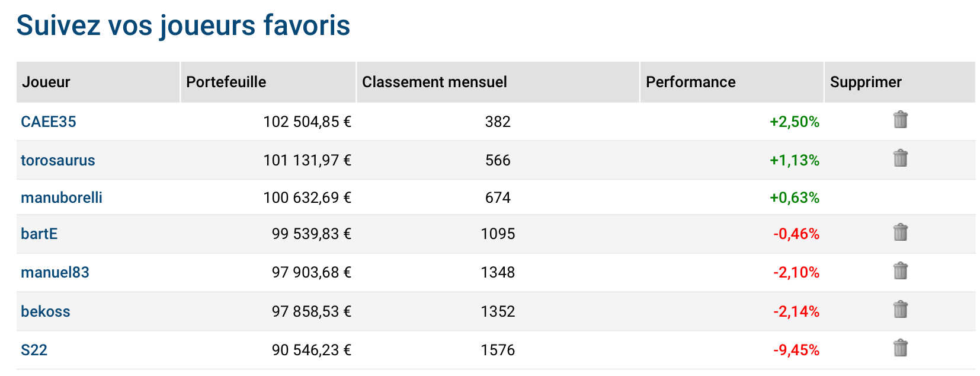Click the trash icon for bartE
The width and height of the screenshot is (980, 376).
pyautogui.click(x=900, y=232)
